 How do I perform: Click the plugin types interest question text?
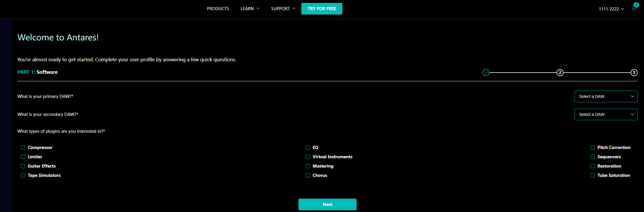tap(61, 131)
